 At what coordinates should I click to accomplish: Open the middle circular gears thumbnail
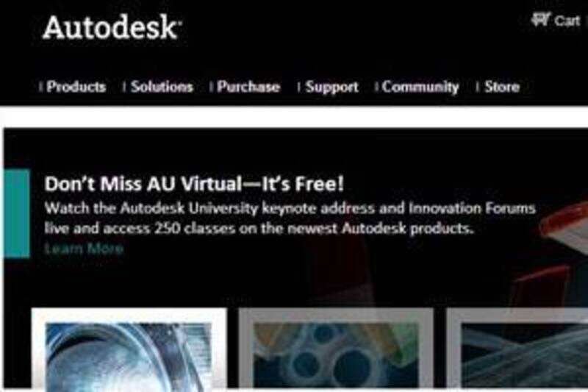(336, 348)
